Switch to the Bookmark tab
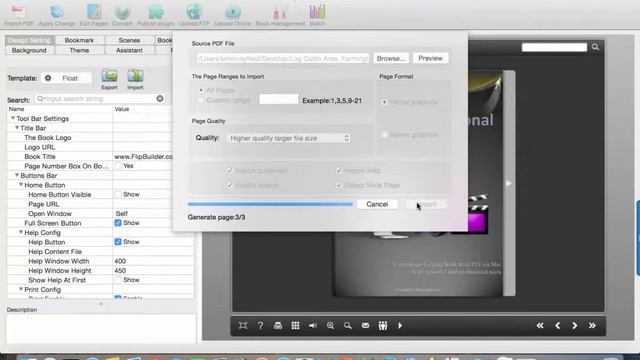640x360 pixels. point(79,40)
